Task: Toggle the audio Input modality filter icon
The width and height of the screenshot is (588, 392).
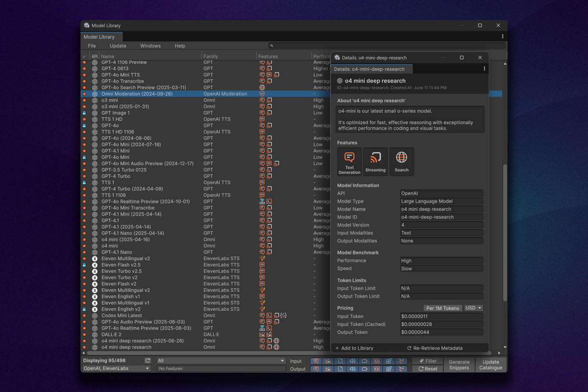Action: point(352,361)
